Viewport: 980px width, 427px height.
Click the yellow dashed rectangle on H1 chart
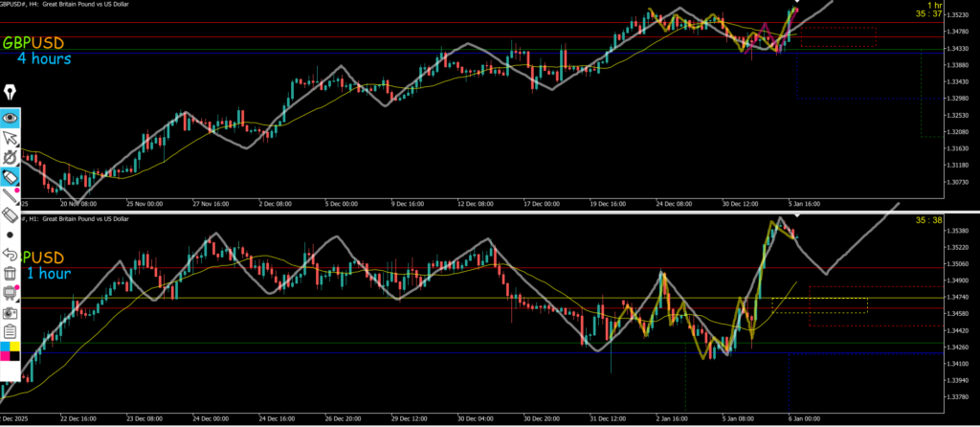click(819, 304)
